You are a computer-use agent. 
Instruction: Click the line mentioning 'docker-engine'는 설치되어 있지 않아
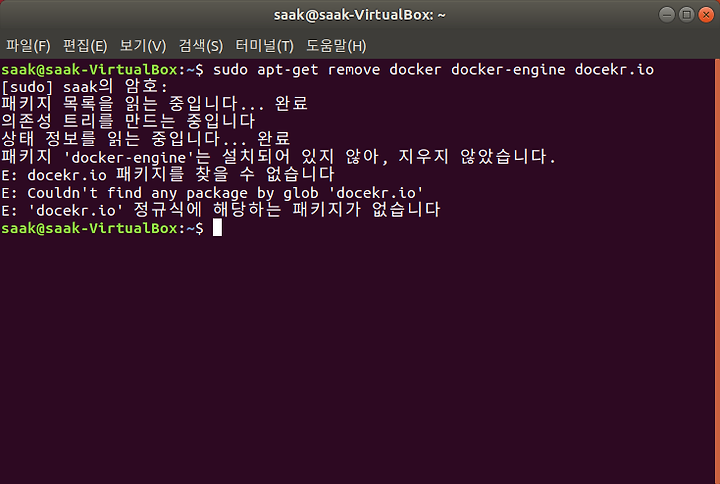point(279,157)
